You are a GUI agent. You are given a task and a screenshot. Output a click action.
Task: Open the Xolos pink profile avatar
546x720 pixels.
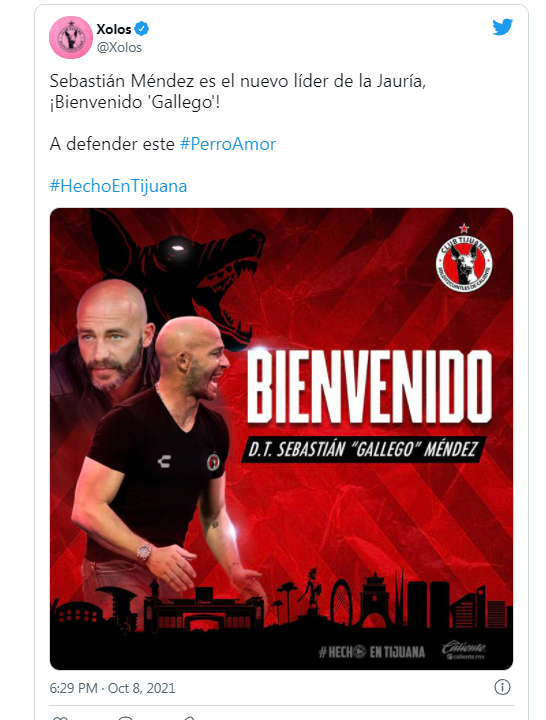(x=71, y=37)
